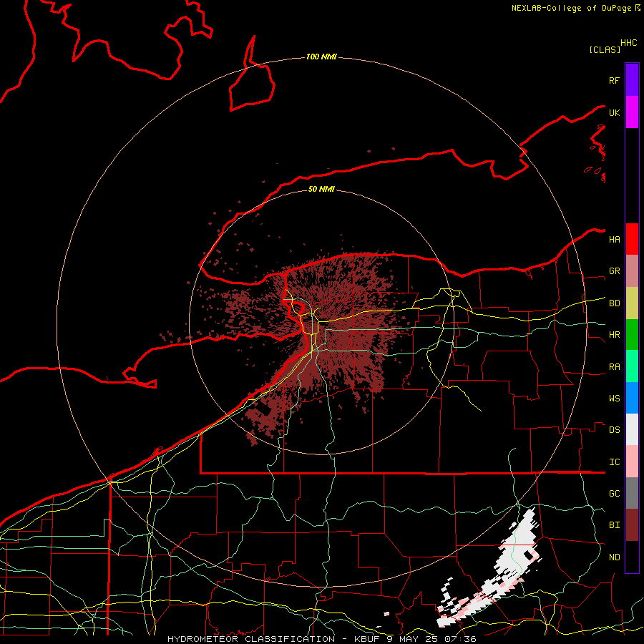Viewport: 644px width, 644px height.
Task: Click the UK magenta legend color swatch
Action: [632, 112]
